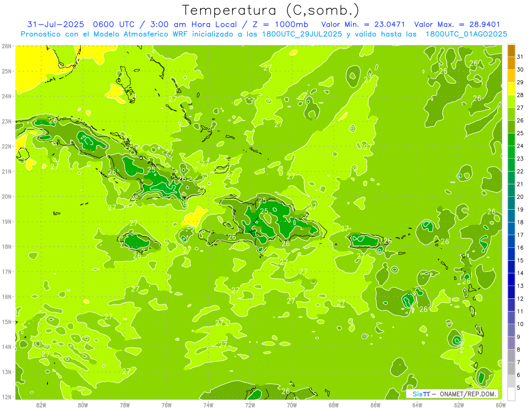Image resolution: width=532 pixels, height=411 pixels.
Task: Click the '74W' longitude axis label
Action: [x=208, y=405]
